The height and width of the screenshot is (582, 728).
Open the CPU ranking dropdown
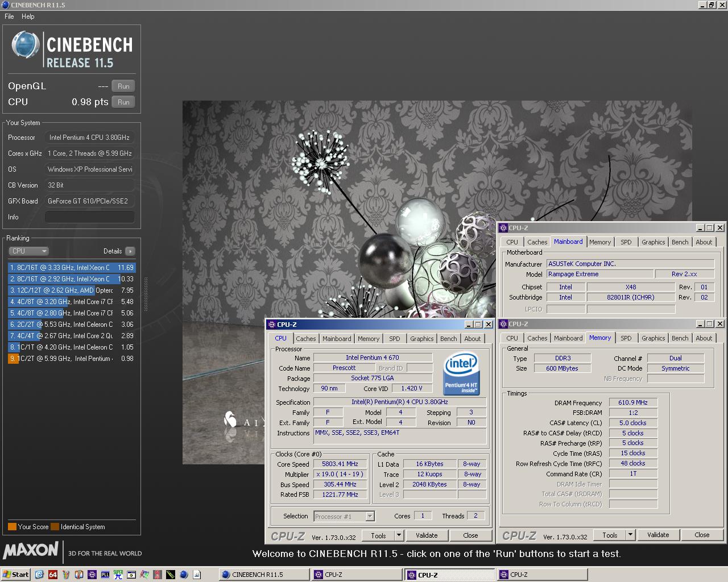[x=28, y=251]
